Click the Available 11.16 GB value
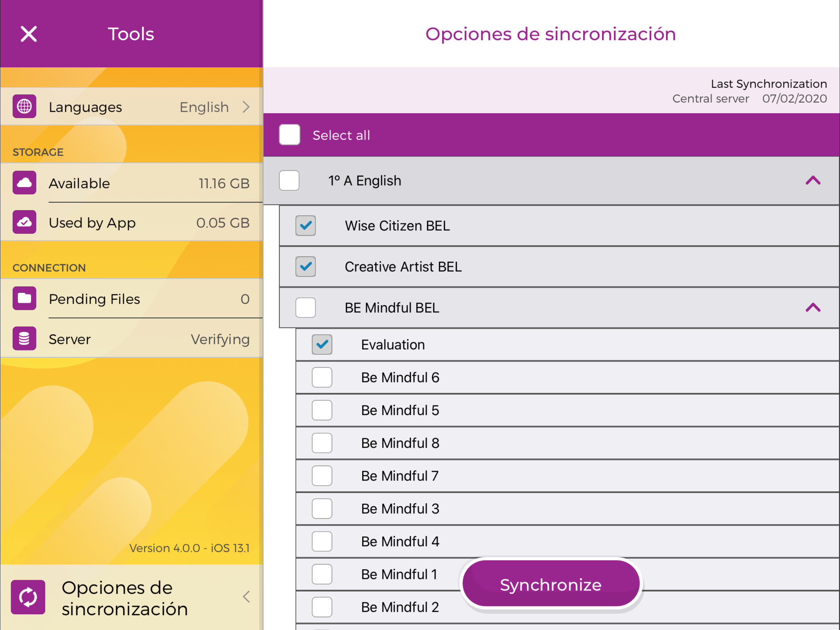The height and width of the screenshot is (630, 840). coord(224,184)
